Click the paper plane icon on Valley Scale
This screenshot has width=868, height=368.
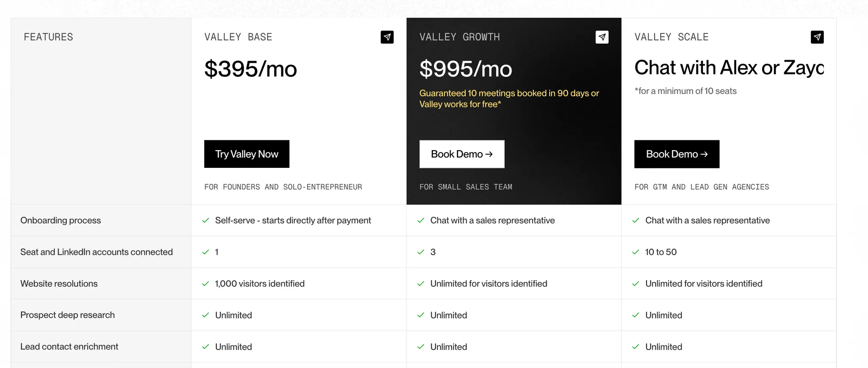817,37
